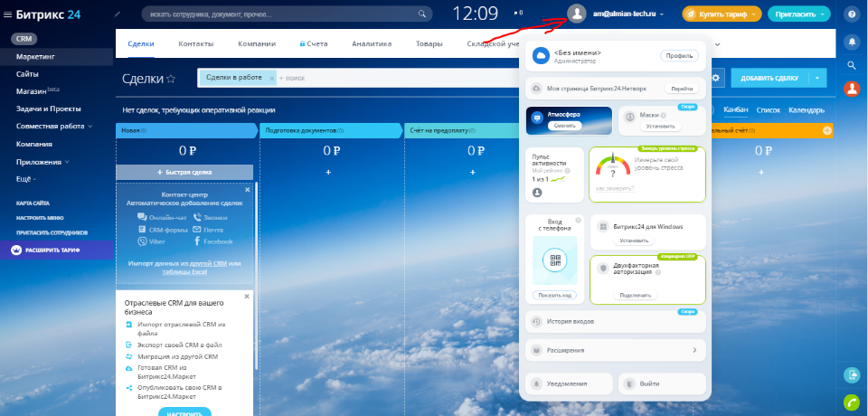Click the magnifier icon in the top search field

point(422,14)
